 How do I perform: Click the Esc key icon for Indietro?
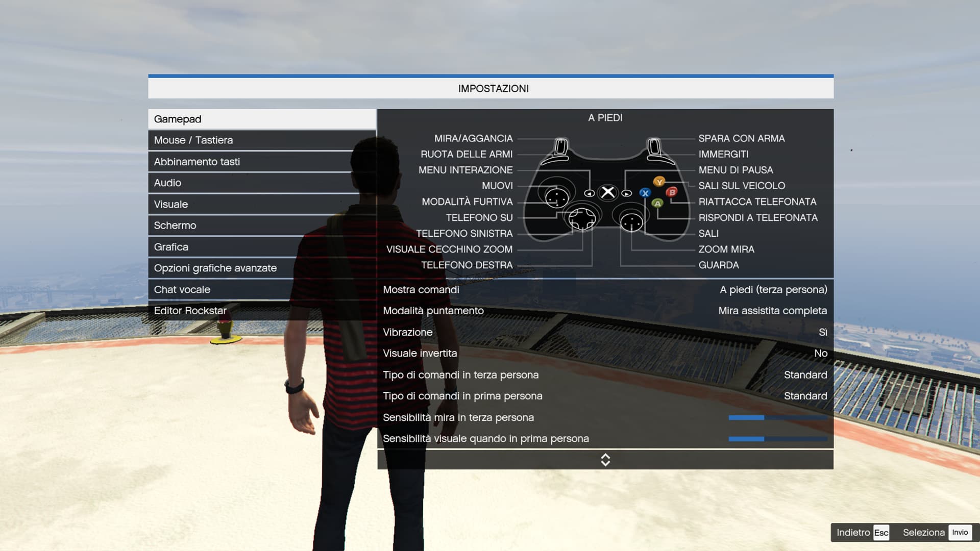[881, 533]
